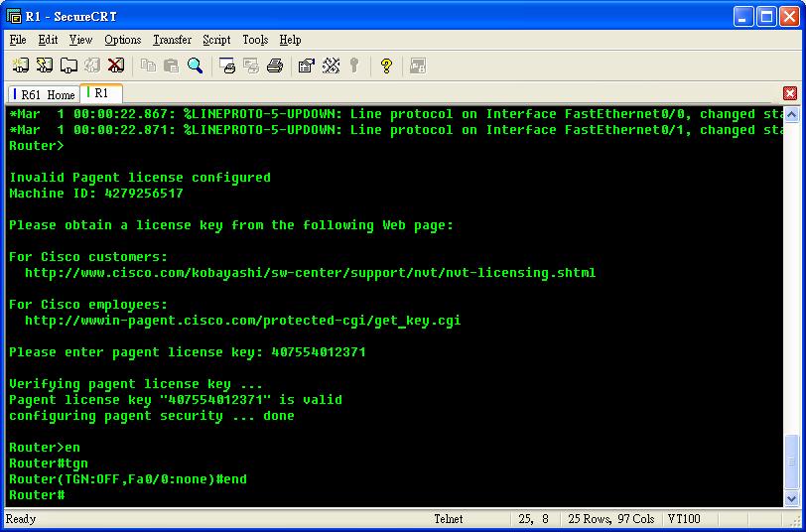
Task: Click the Router(TGN:OFF,Fa0/0:none)#end line
Action: (x=128, y=479)
